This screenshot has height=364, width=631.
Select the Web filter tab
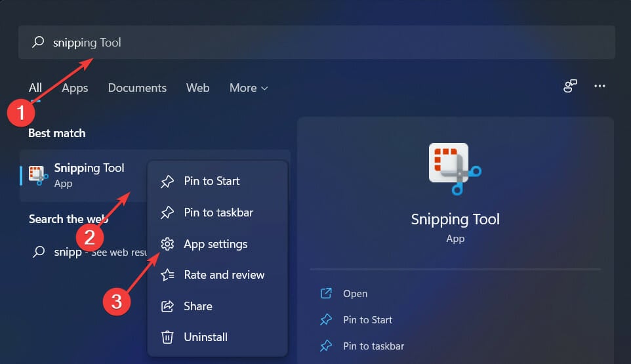197,88
